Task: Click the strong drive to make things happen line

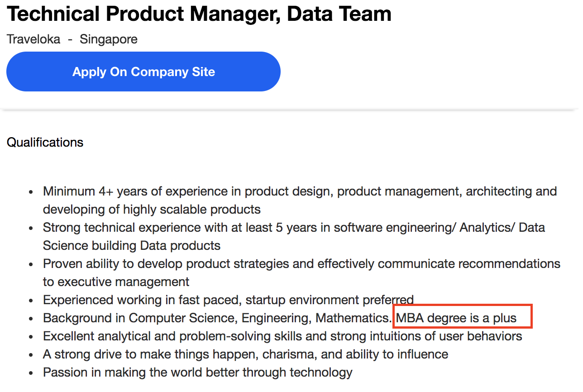Action: pyautogui.click(x=245, y=354)
